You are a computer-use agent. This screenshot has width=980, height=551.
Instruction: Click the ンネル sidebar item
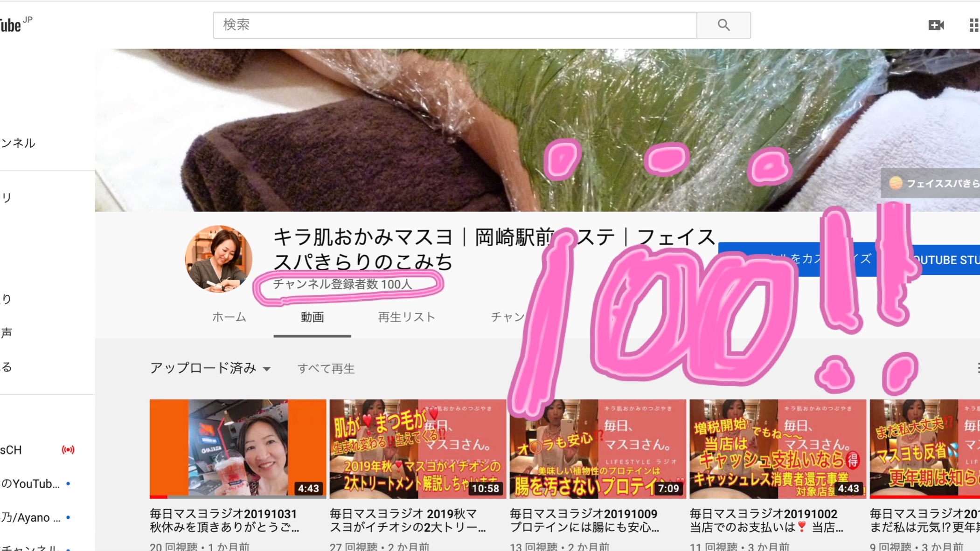click(18, 143)
